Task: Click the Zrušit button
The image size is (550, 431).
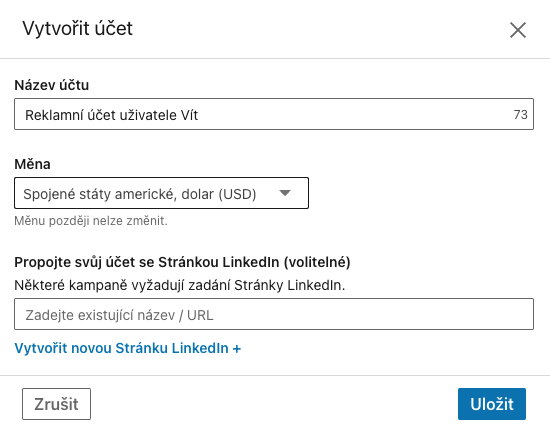Action: point(56,404)
